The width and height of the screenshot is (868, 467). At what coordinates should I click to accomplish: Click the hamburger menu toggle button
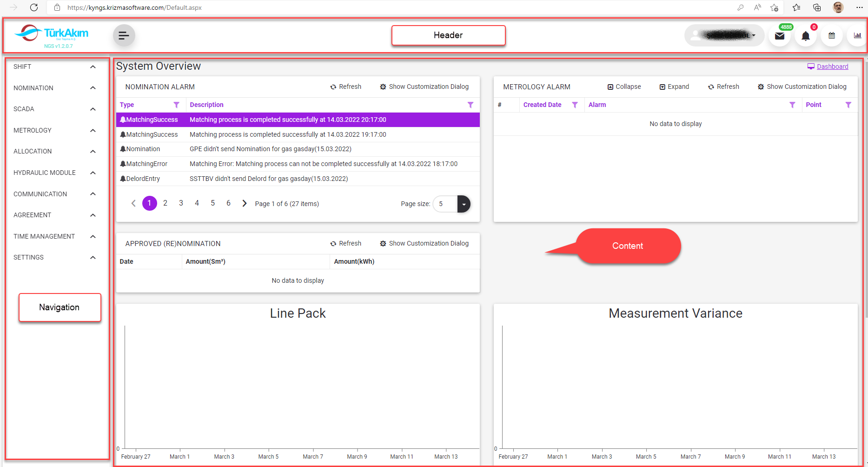[x=124, y=35]
